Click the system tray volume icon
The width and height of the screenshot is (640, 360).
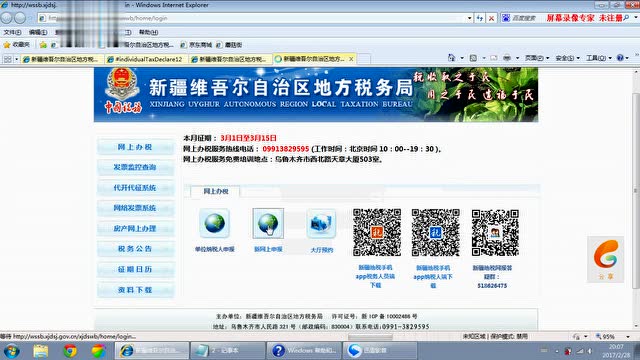[x=590, y=351]
